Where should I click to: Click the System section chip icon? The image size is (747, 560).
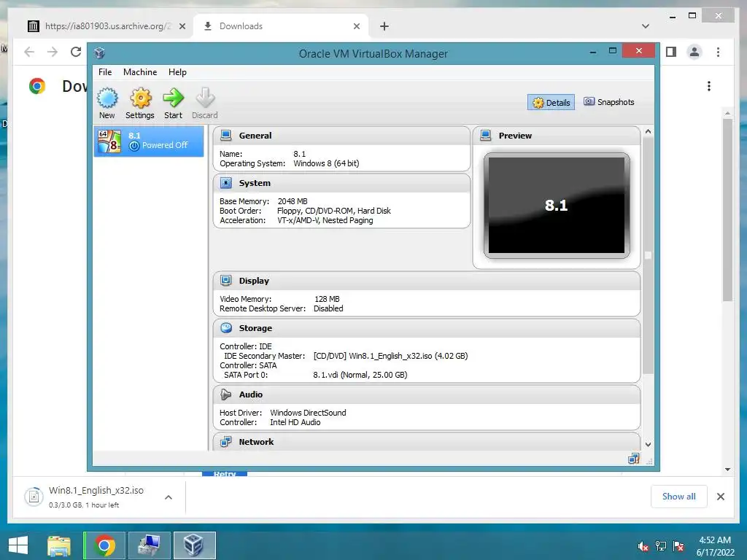point(226,183)
